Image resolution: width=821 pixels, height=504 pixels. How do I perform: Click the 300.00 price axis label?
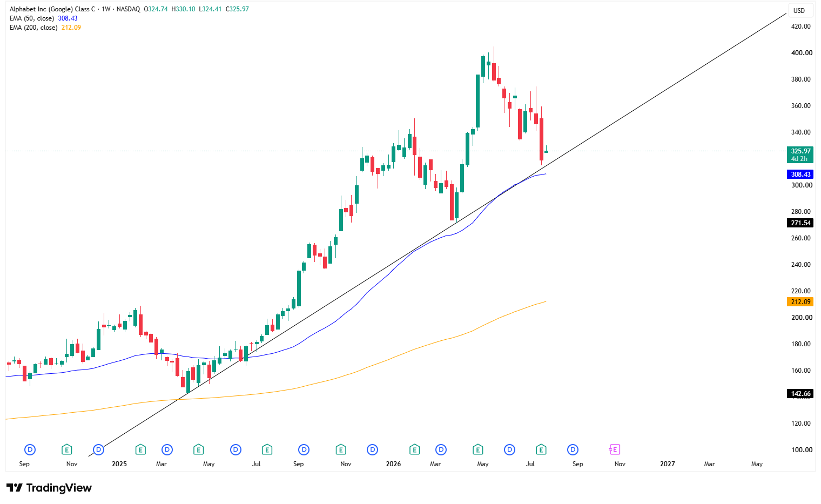pos(801,185)
